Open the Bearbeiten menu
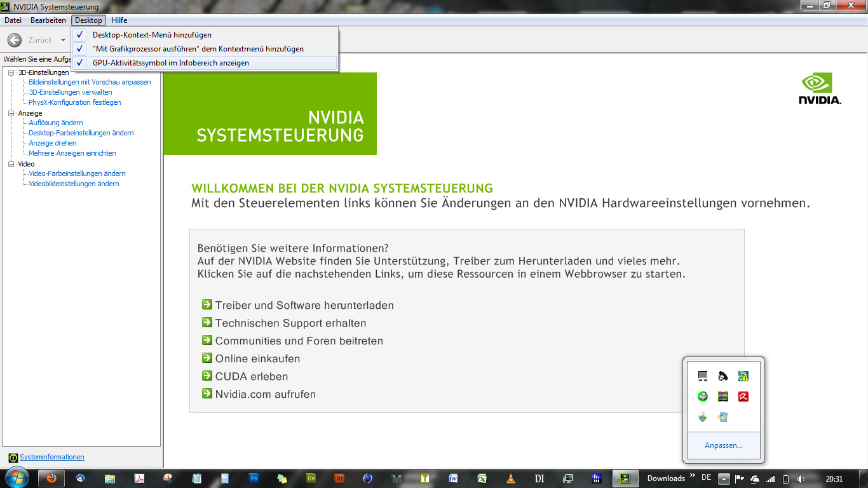 pyautogui.click(x=48, y=20)
